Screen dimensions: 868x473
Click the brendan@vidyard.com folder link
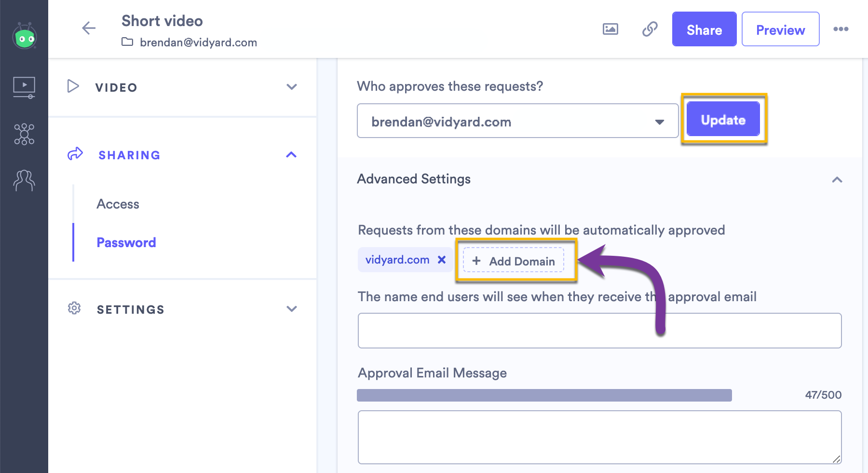tap(198, 42)
